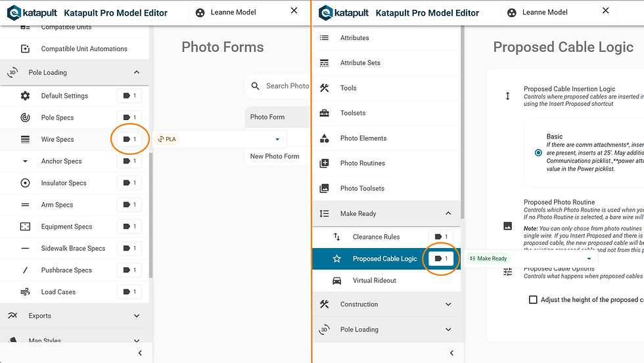Click the Attribute Sets icon
Viewport: 644px width, 363px height.
[324, 63]
